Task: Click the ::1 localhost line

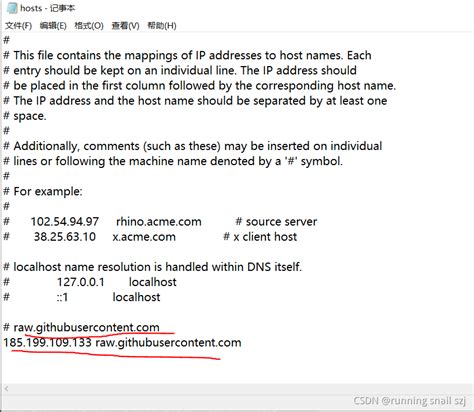Action: tap(82, 297)
